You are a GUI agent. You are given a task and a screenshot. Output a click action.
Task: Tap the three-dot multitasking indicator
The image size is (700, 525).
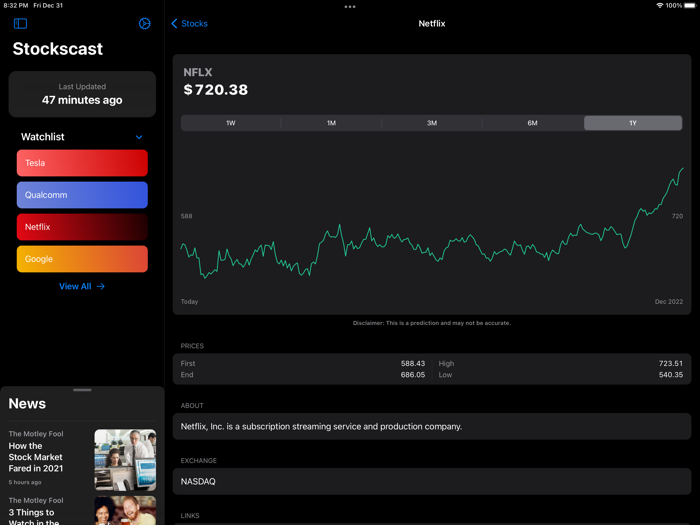[350, 7]
